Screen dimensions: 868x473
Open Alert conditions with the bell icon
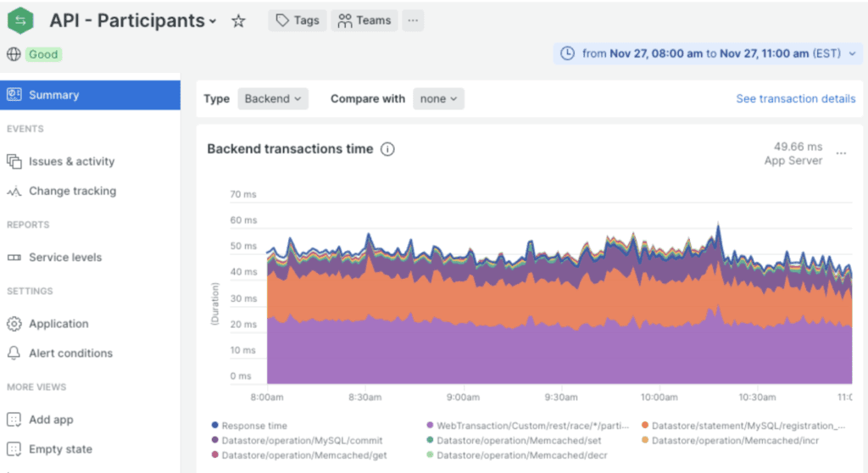point(70,353)
